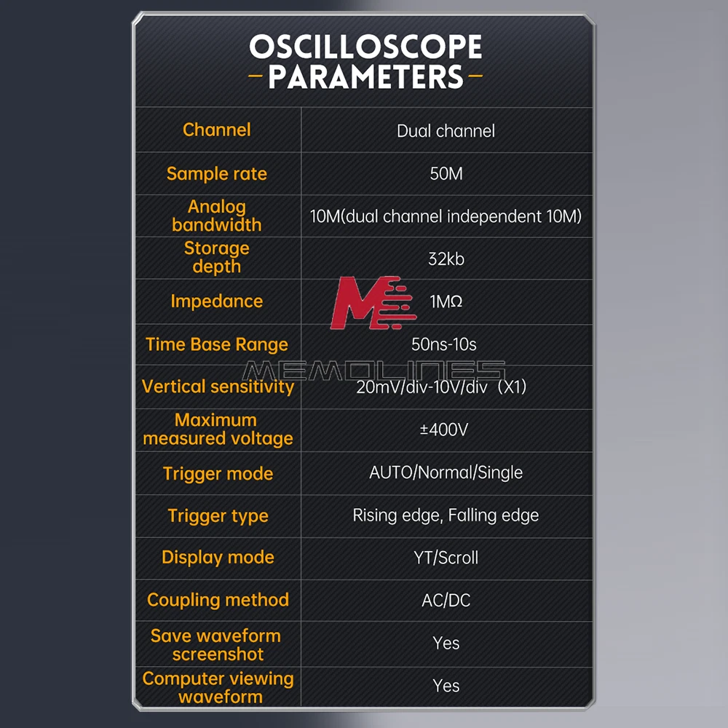The width and height of the screenshot is (728, 728).
Task: Select the Channel label cell
Action: click(x=217, y=130)
